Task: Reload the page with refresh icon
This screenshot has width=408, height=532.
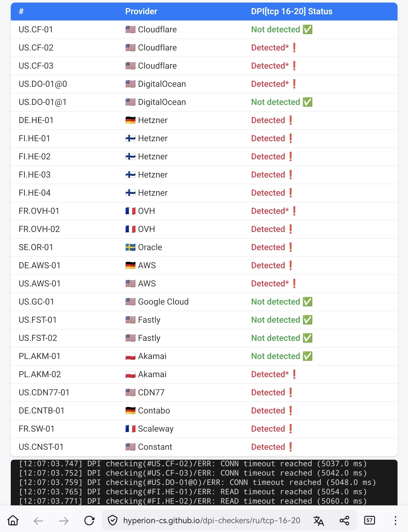Action: 89,520
